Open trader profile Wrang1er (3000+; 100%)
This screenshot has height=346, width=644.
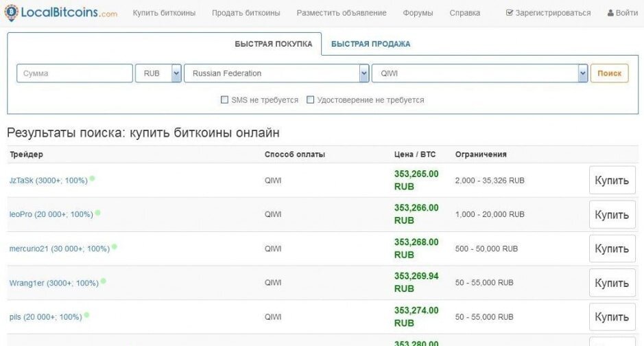[53, 283]
